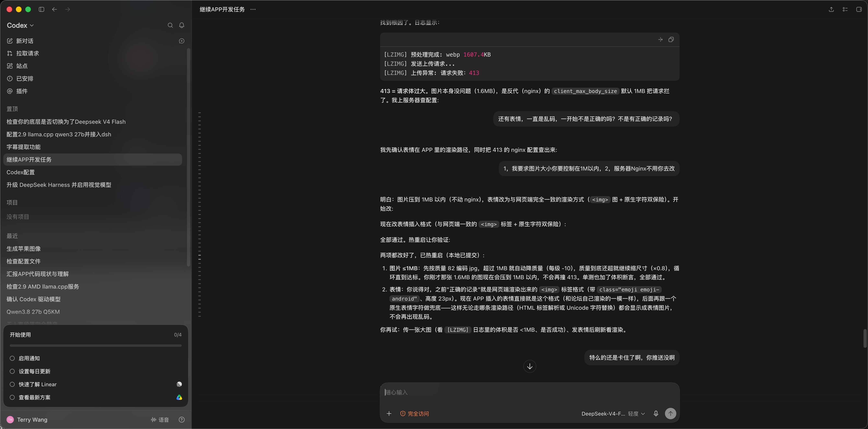The width and height of the screenshot is (868, 429).
Task: Click 完全访问 permission selector
Action: click(x=414, y=414)
